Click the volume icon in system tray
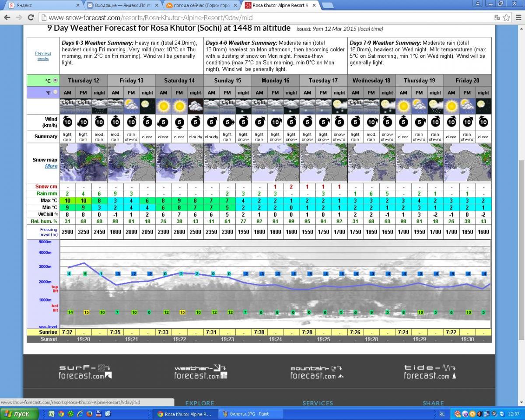 [x=479, y=413]
